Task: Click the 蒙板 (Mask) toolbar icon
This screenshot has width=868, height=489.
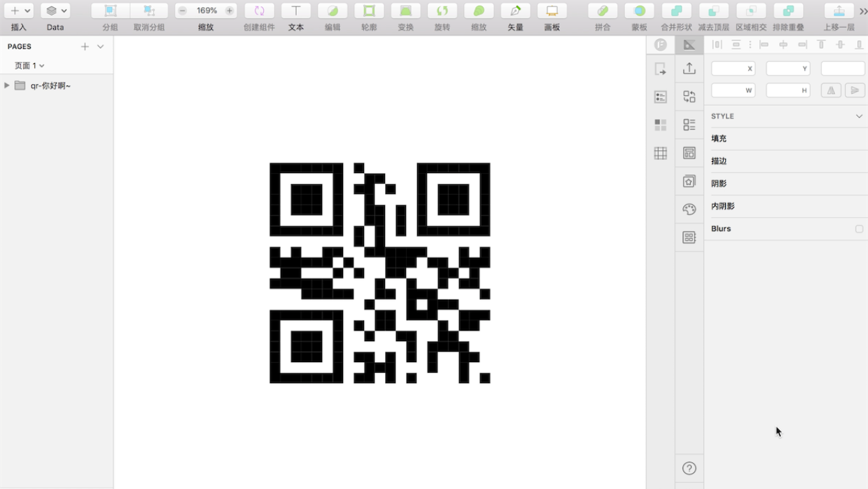Action: [x=640, y=11]
